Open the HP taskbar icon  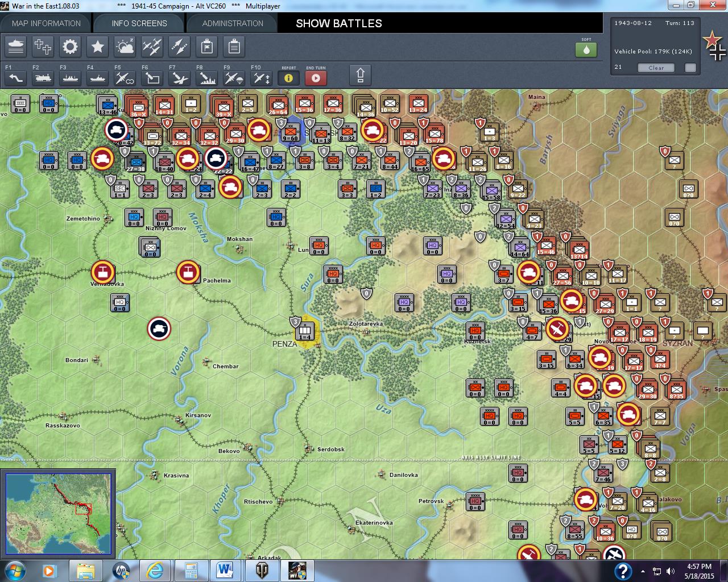tap(121, 571)
